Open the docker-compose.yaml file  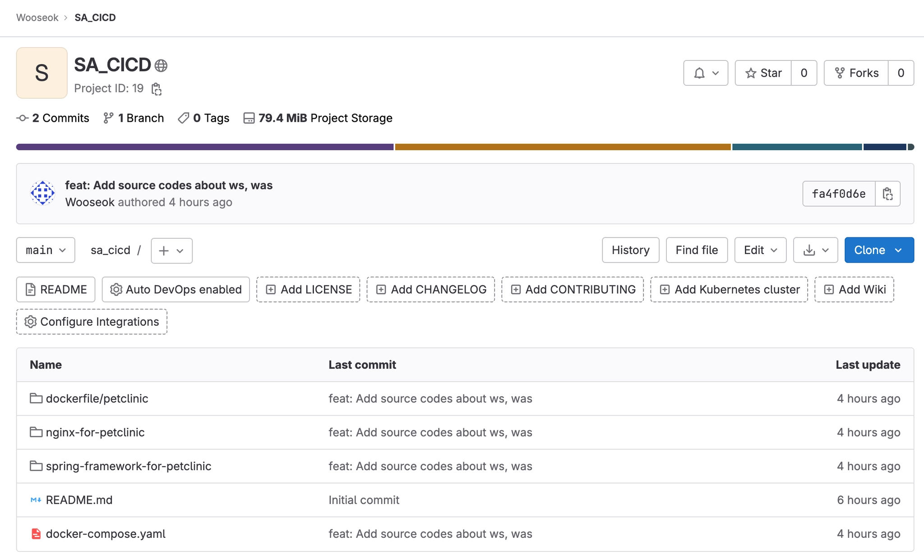tap(106, 534)
